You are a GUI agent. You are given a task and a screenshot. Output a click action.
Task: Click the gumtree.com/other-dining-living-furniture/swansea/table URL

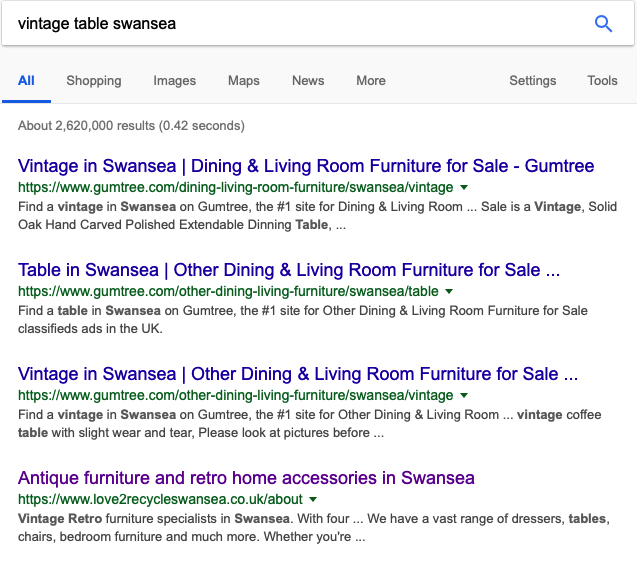point(228,291)
